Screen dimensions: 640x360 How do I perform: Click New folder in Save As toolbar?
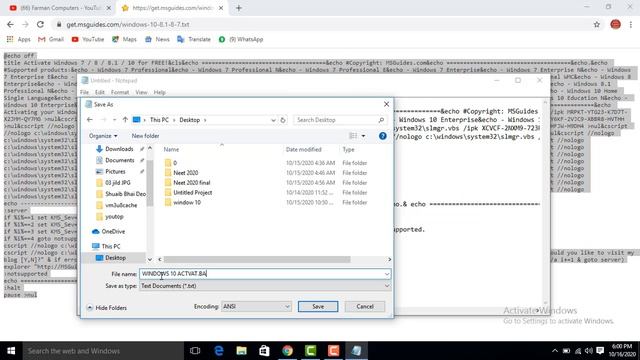pyautogui.click(x=145, y=136)
